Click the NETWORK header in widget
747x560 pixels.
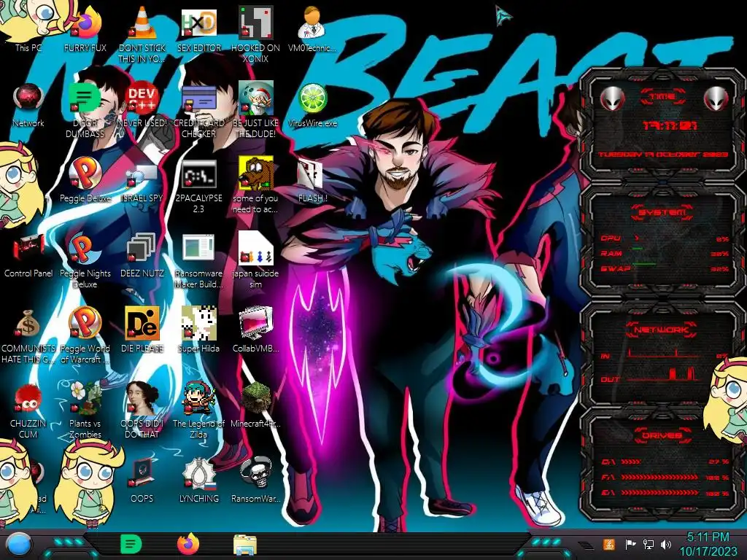pyautogui.click(x=662, y=330)
